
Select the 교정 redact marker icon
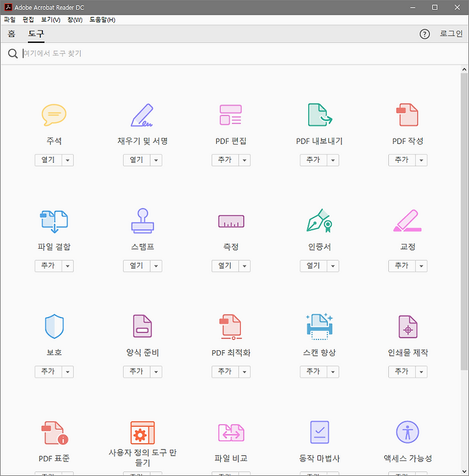click(x=408, y=221)
